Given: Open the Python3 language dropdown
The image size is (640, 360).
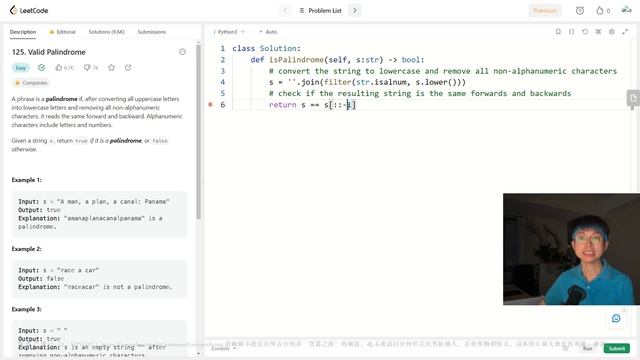Looking at the screenshot, I should point(229,32).
